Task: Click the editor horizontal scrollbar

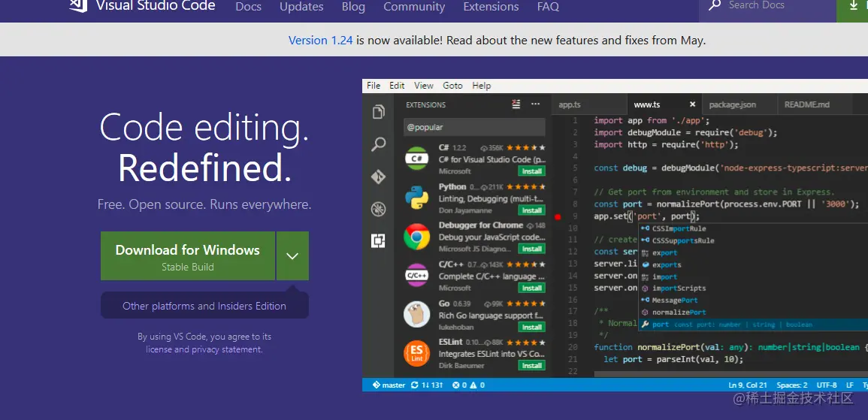Action: click(730, 375)
